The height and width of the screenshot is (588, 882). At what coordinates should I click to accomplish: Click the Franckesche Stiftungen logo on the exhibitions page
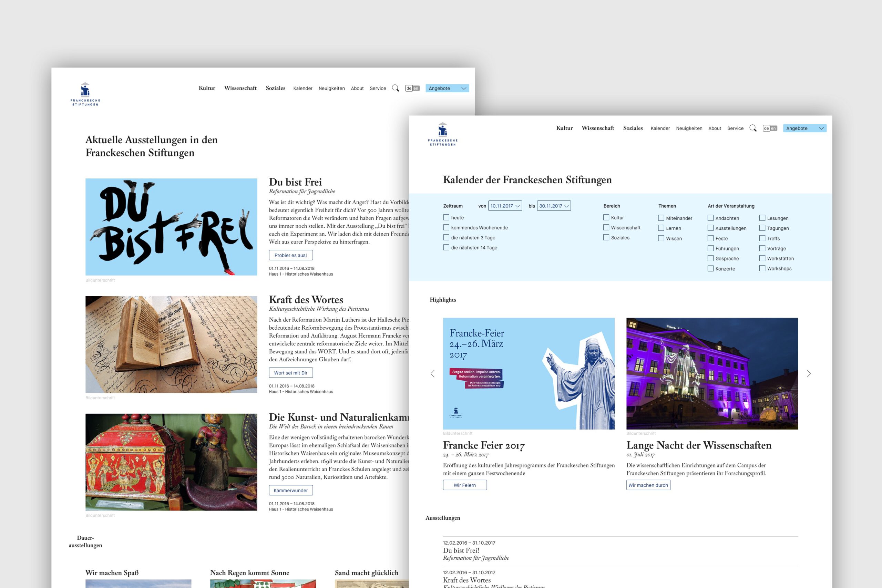[x=85, y=94]
